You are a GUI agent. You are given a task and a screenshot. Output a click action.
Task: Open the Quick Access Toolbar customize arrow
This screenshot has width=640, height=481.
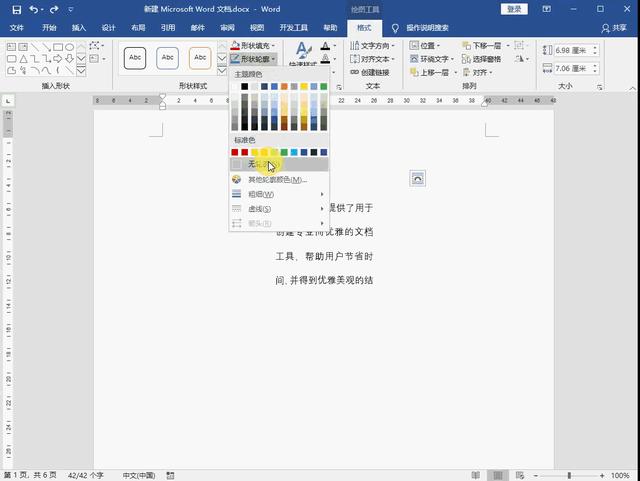(71, 9)
